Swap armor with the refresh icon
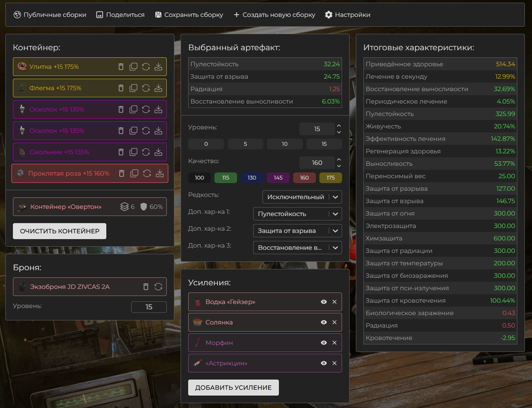This screenshot has height=408, width=532. point(158,287)
